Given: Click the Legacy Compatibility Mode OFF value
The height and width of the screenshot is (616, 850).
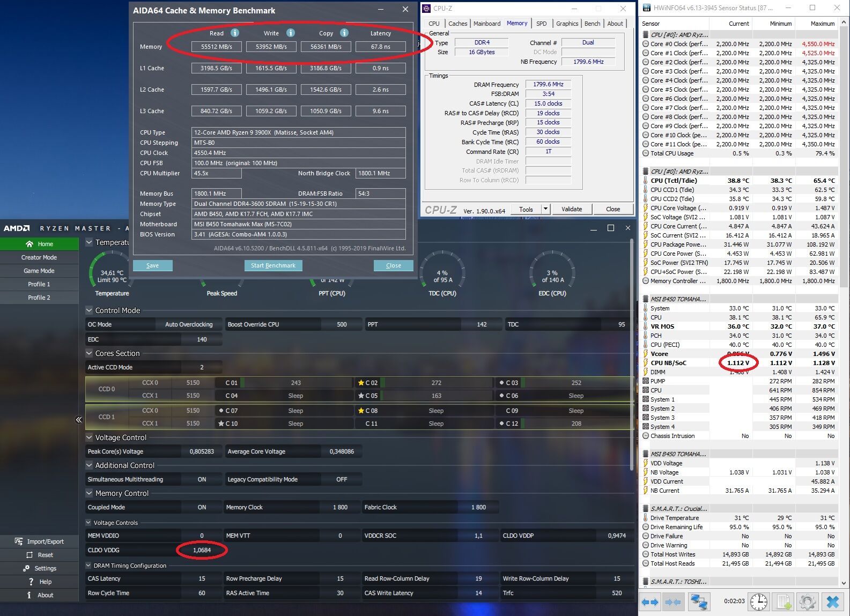Looking at the screenshot, I should point(342,479).
